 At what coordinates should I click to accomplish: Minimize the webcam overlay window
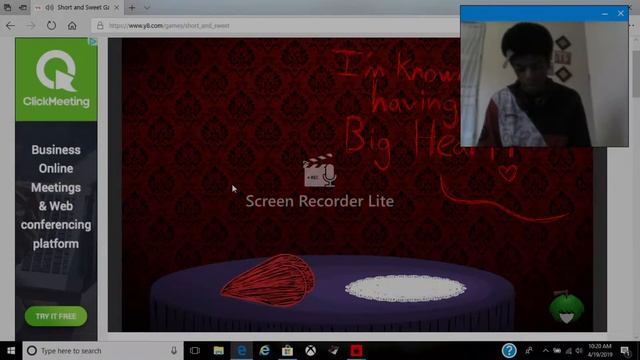(x=605, y=14)
